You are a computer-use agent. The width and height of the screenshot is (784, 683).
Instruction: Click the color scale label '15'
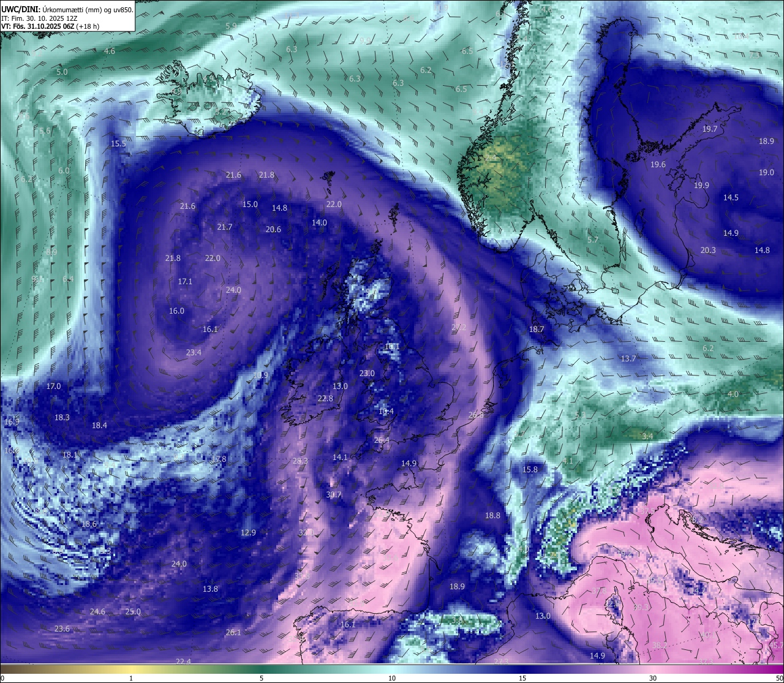(x=522, y=678)
